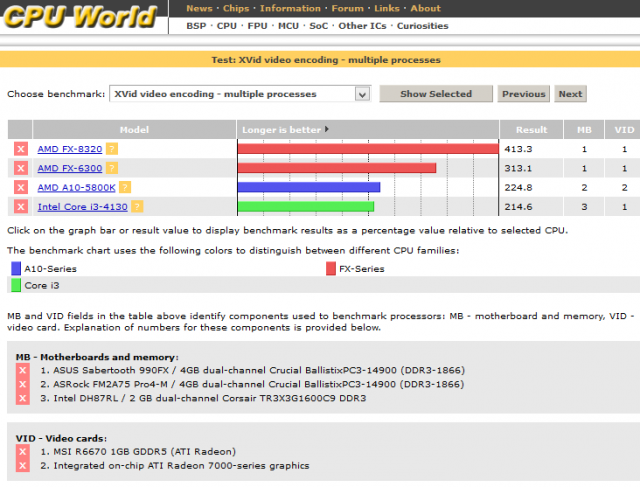This screenshot has height=487, width=640.
Task: Click the blue A10-Series legend swatch
Action: pos(16,269)
